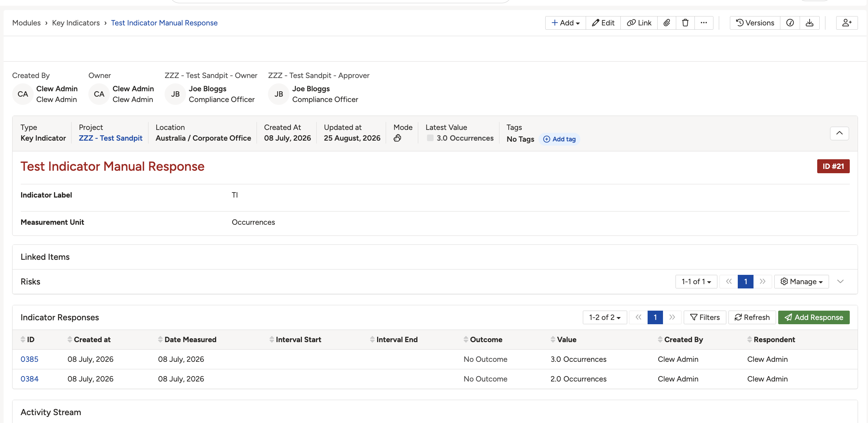868x423 pixels.
Task: Open Risks 1-1 of 1 page size dropdown
Action: tap(696, 282)
